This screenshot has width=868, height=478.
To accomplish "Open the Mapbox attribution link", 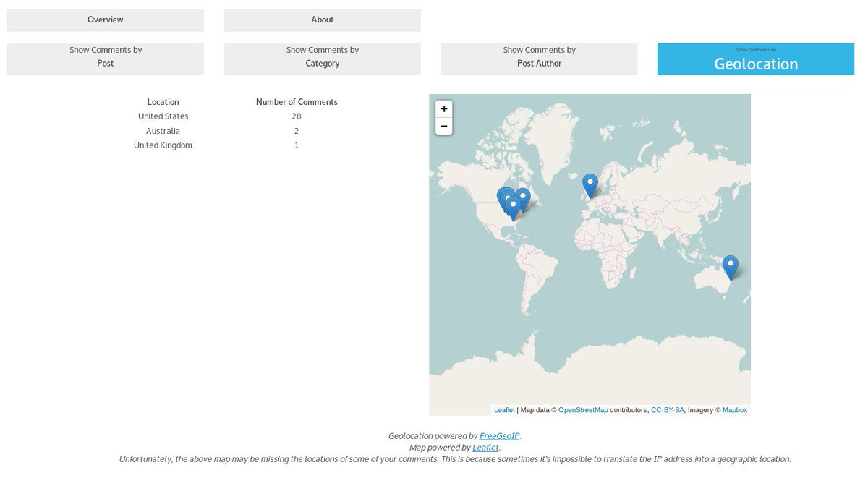I will pos(735,410).
